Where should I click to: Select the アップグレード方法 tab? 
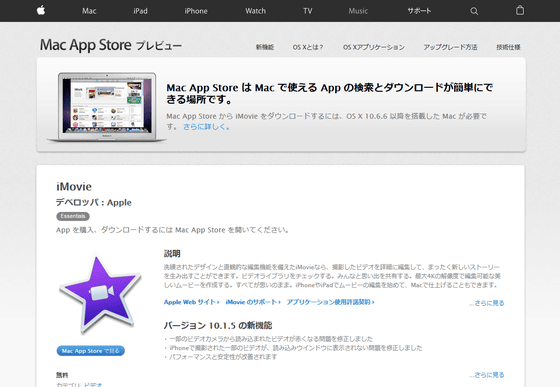click(x=450, y=47)
